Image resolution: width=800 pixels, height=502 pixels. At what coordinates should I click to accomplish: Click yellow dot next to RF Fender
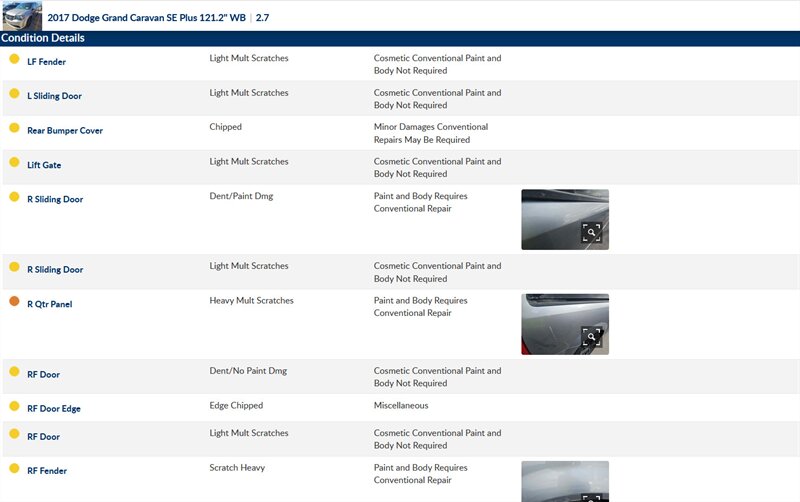click(14, 468)
